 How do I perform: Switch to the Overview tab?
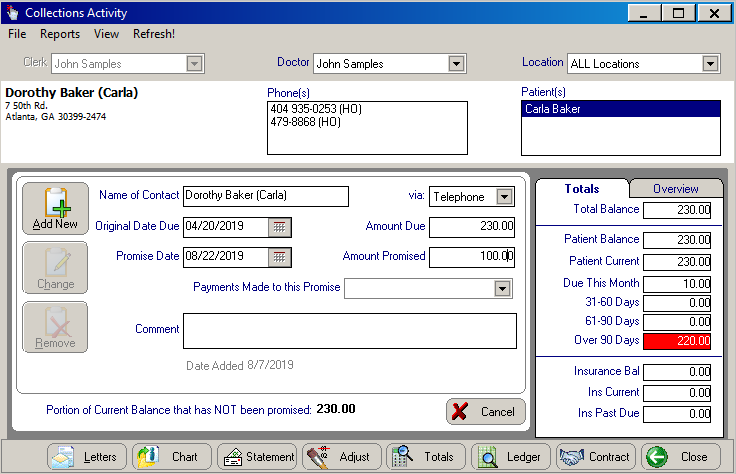pyautogui.click(x=675, y=189)
